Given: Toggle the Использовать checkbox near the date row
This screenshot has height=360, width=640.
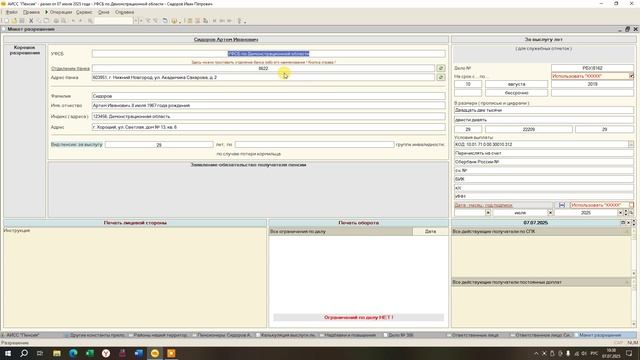Looking at the screenshot, I should [631, 205].
